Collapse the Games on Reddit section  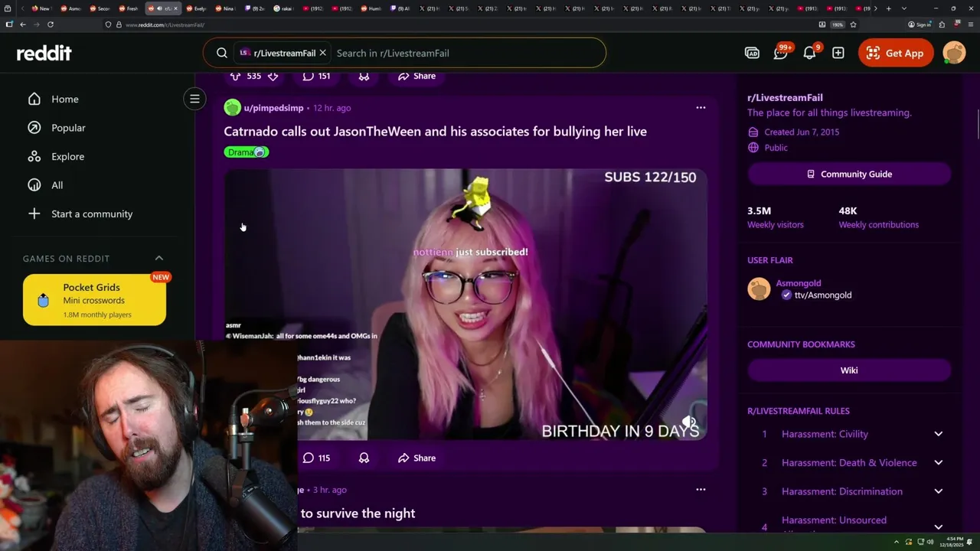coord(159,259)
